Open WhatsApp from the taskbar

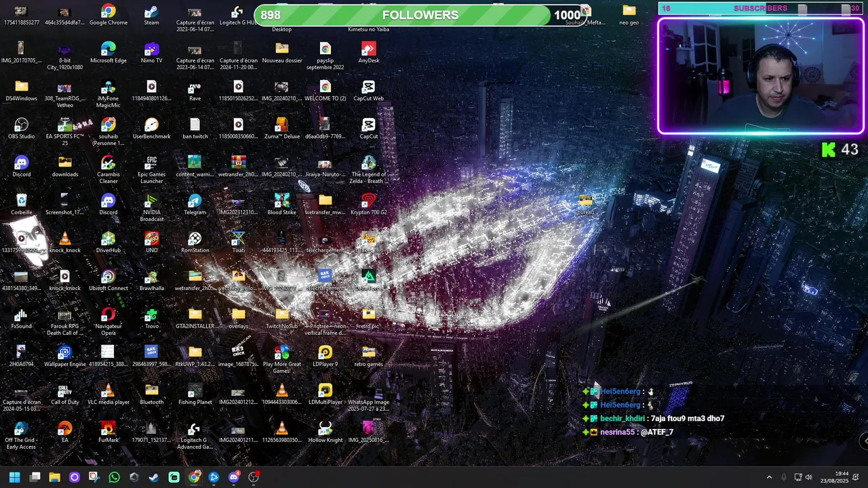pyautogui.click(x=114, y=477)
